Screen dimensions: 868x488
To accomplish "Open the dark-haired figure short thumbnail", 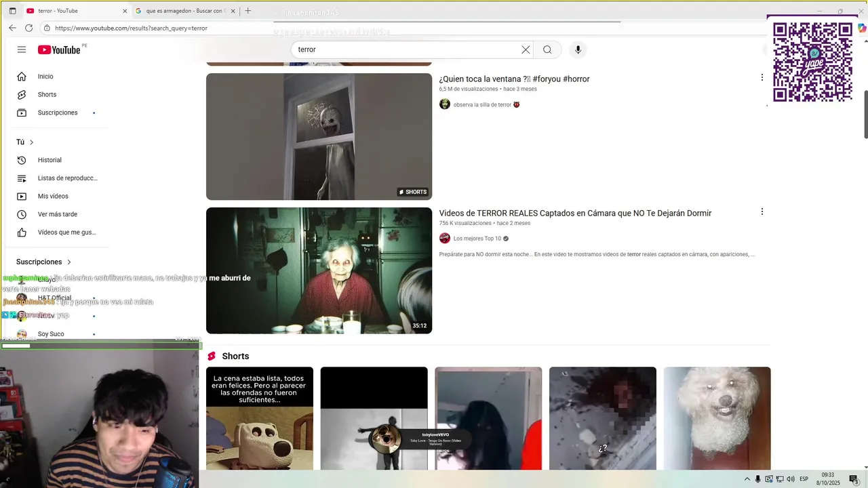I will (488, 418).
